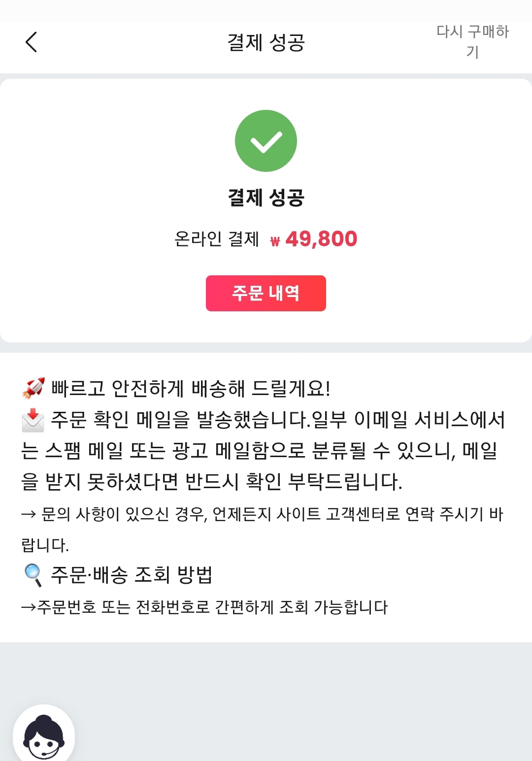Screen dimensions: 532x761
Task: Tap the 주문번호 또는 전화번호 lookup line
Action: pos(204,607)
